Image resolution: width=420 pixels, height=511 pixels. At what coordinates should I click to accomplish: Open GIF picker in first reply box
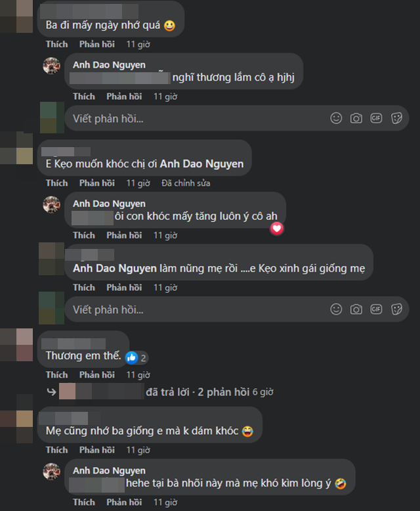[x=376, y=118]
